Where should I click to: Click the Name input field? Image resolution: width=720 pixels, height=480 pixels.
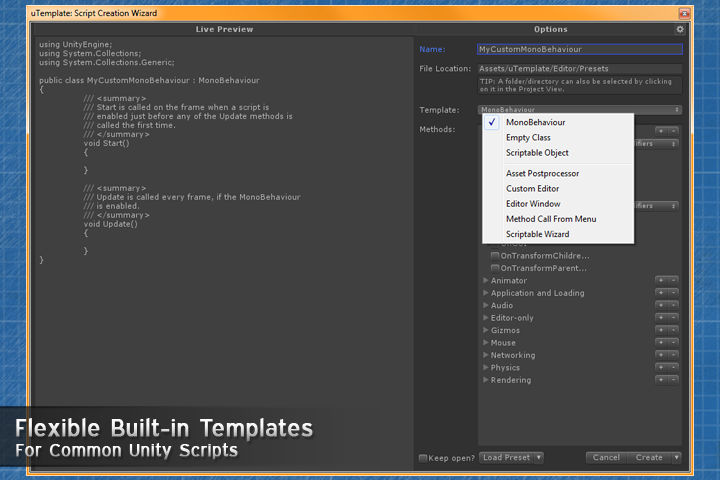coord(579,49)
